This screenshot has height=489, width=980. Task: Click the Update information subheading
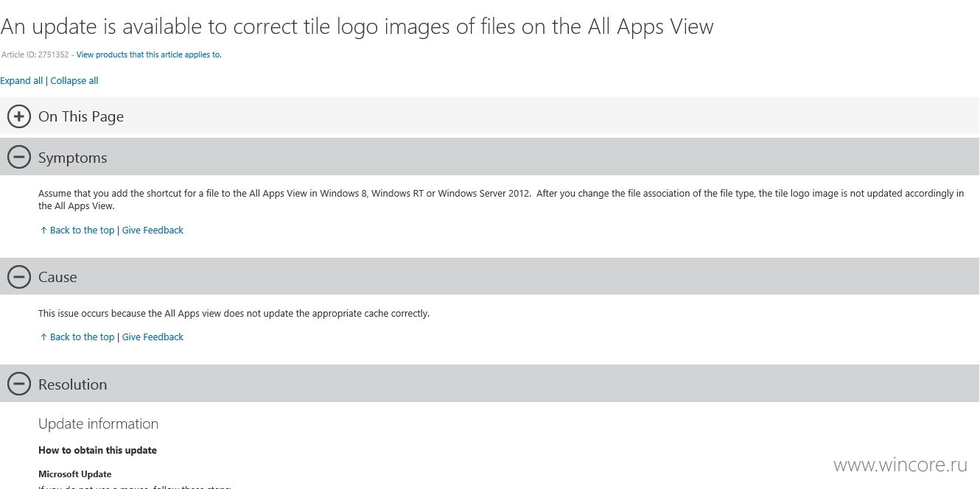point(98,423)
